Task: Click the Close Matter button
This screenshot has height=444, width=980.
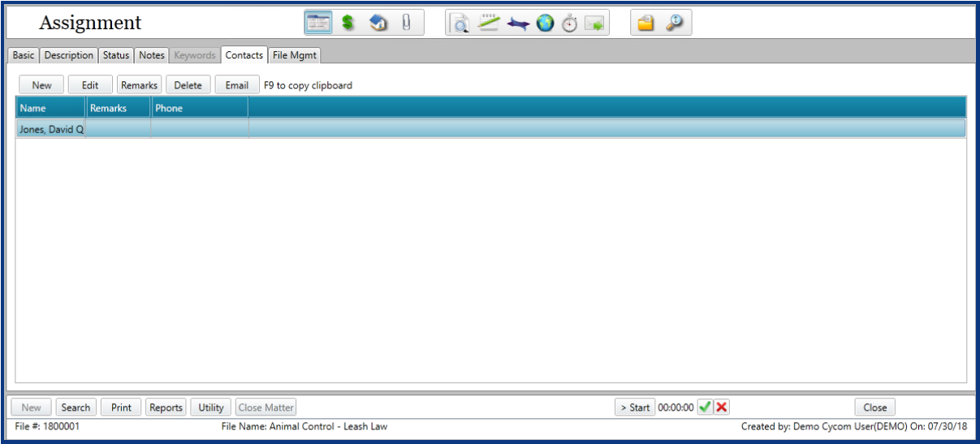Action: pyautogui.click(x=266, y=407)
